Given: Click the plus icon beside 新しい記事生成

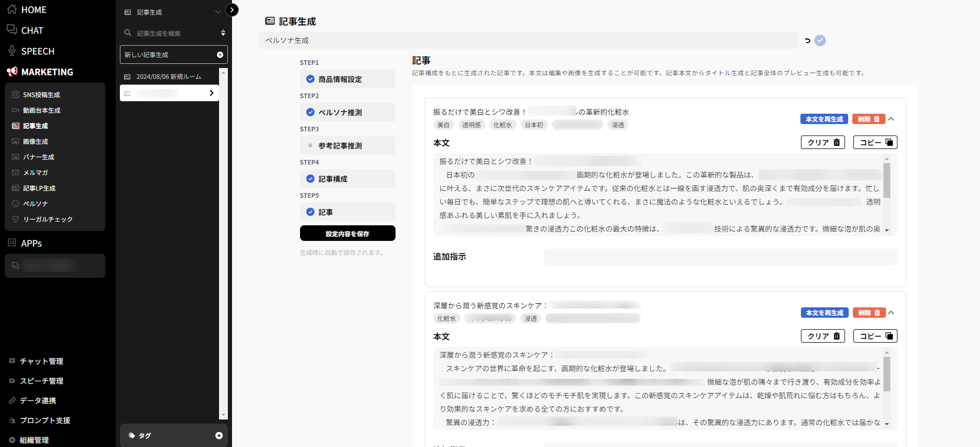Looking at the screenshot, I should (x=220, y=55).
